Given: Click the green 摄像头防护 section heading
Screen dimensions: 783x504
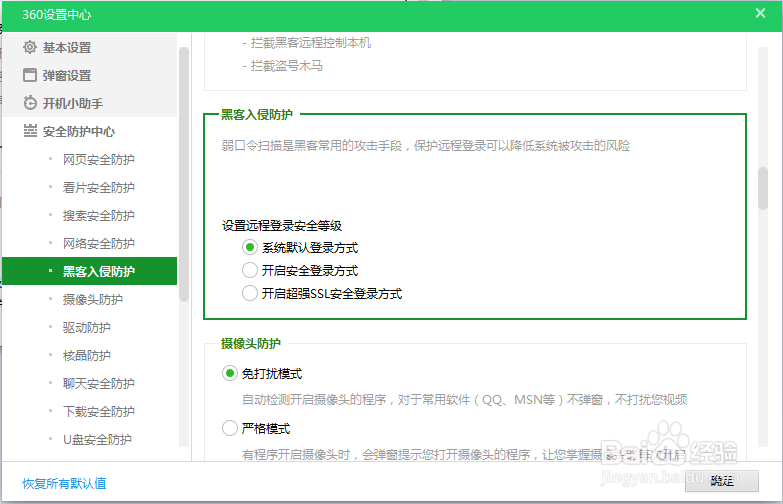Looking at the screenshot, I should 251,343.
